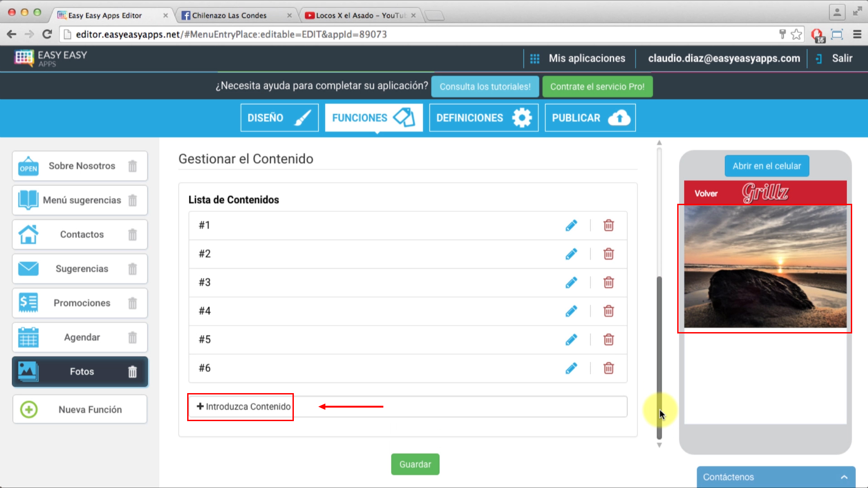Click the PUBLICAR tab
Screen dimensions: 868x488
point(590,117)
